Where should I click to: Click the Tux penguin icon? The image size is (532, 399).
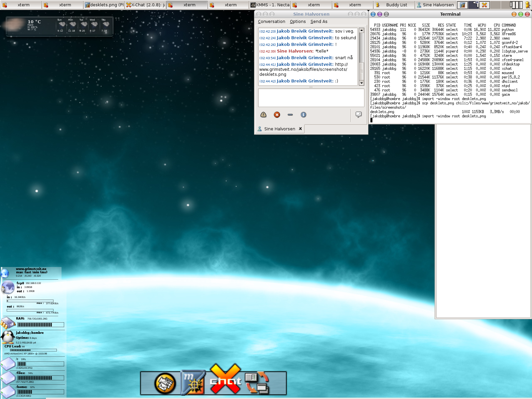click(x=8, y=337)
